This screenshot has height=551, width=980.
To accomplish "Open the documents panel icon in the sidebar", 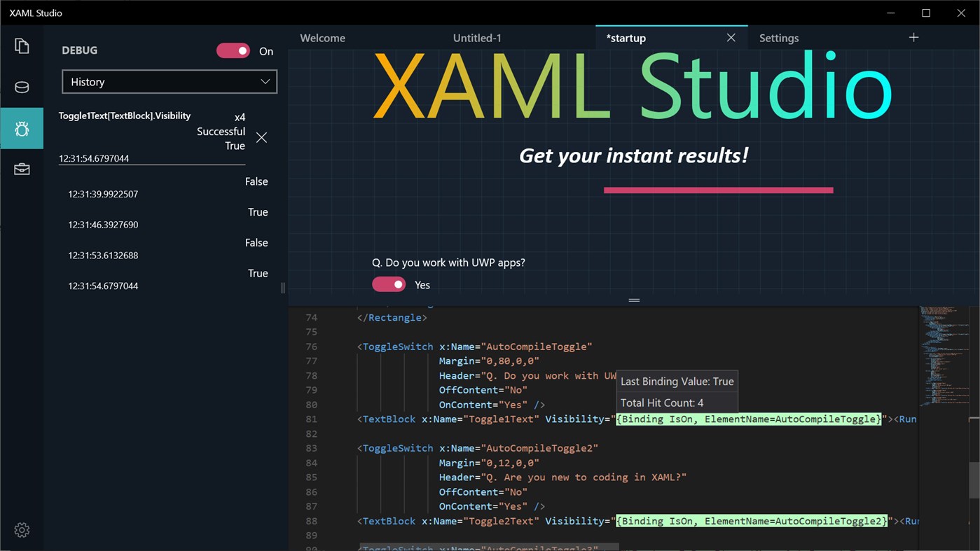I will (22, 46).
